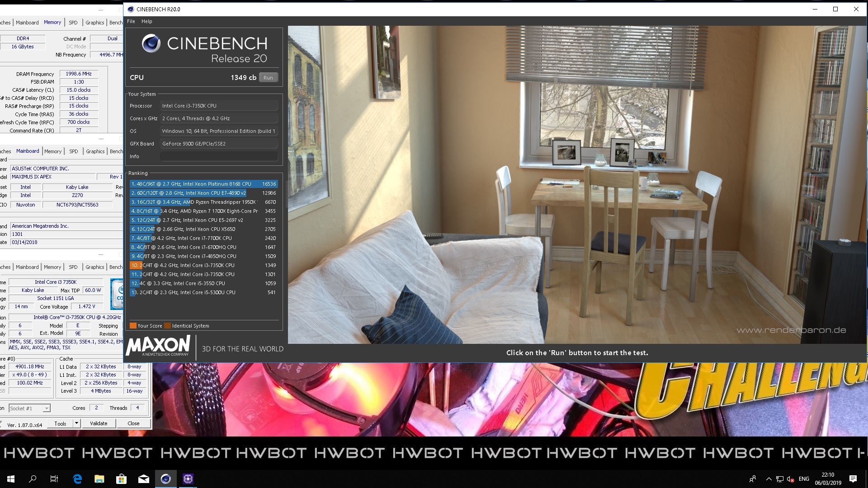The height and width of the screenshot is (488, 868).
Task: Open the Mail app on the taskbar
Action: coord(143,479)
